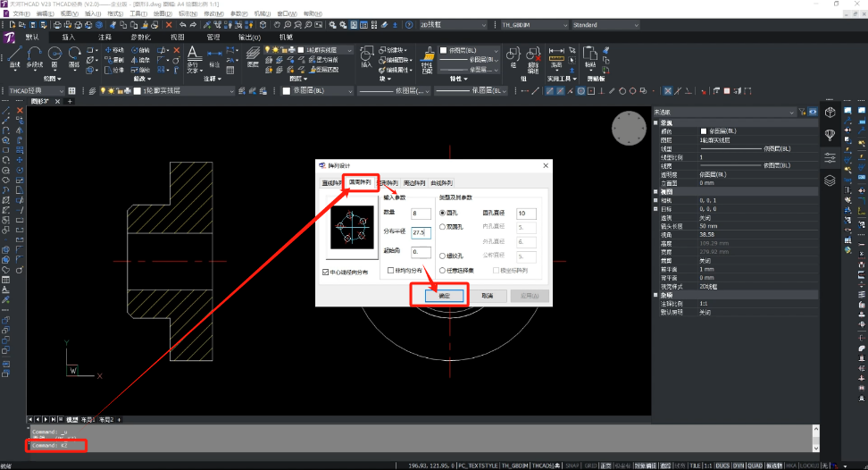Viewport: 868px width, 470px height.
Task: Open the Standard text style dropdown
Action: point(605,25)
